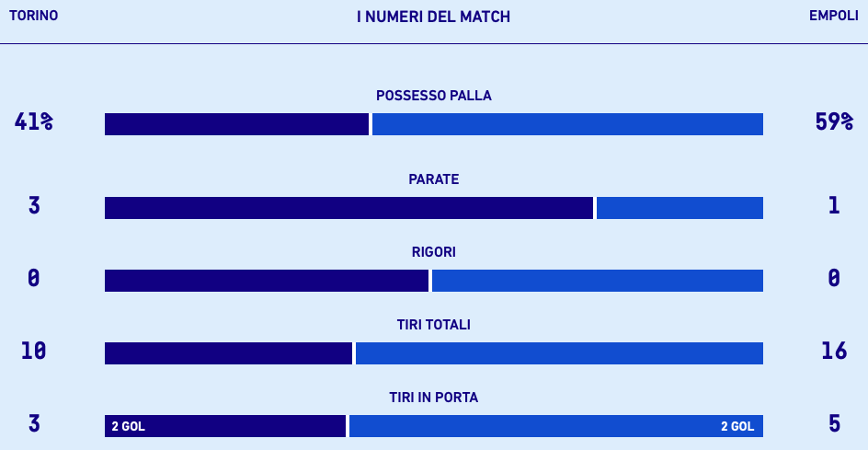Image resolution: width=868 pixels, height=450 pixels.
Task: Click Empoli's shots on target value 5
Action: [x=834, y=423]
